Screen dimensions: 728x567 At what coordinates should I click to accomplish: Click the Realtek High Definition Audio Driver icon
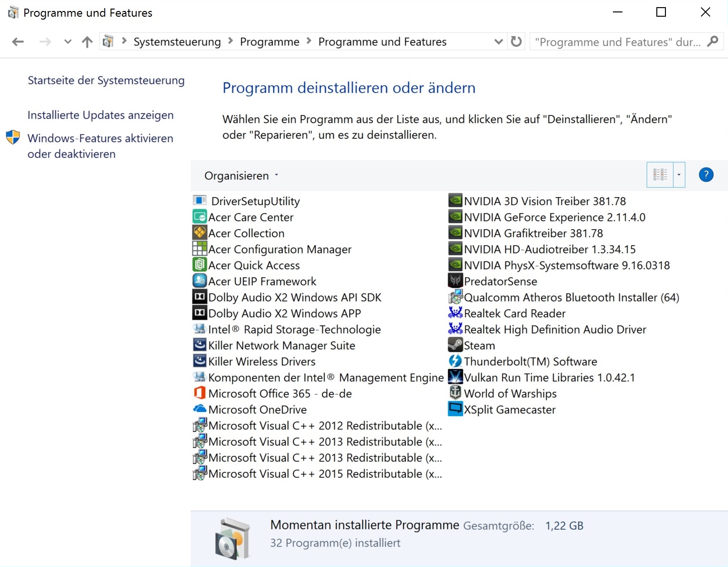coord(455,328)
